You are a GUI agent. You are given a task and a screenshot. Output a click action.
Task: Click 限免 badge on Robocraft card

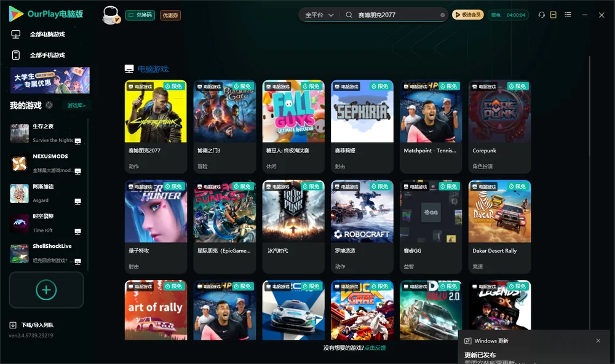[x=380, y=186]
